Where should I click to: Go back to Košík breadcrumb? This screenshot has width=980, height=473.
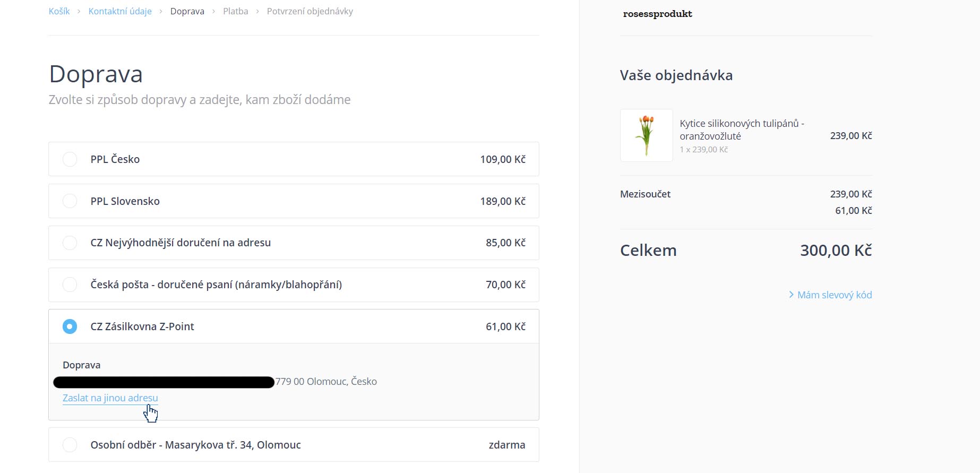[x=59, y=11]
